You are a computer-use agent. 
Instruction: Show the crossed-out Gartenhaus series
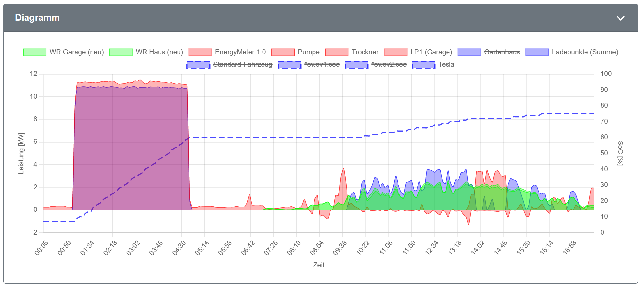tap(502, 52)
